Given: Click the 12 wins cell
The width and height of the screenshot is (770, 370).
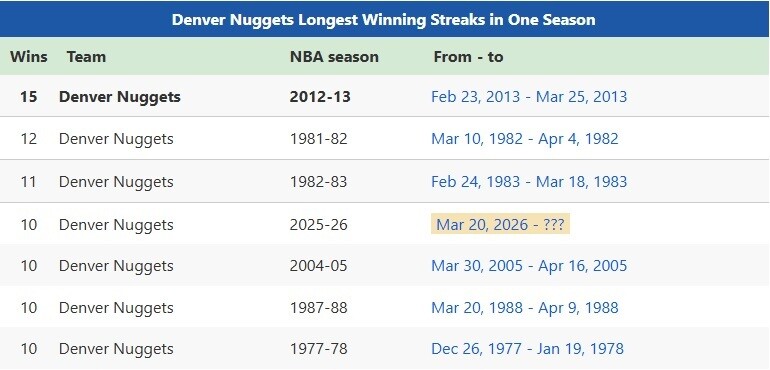Looking at the screenshot, I should click(28, 139).
